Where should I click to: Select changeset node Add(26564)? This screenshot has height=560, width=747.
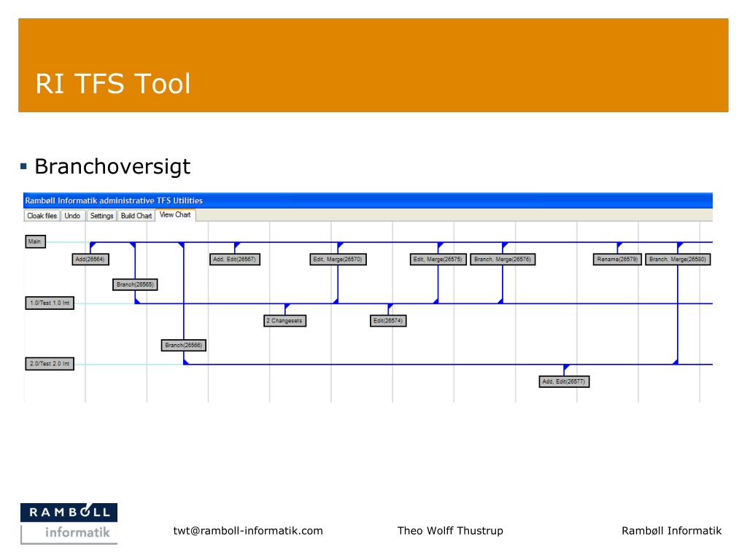[x=90, y=259]
